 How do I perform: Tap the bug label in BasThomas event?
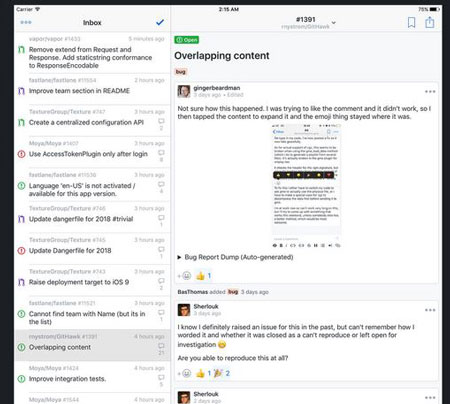pyautogui.click(x=233, y=292)
